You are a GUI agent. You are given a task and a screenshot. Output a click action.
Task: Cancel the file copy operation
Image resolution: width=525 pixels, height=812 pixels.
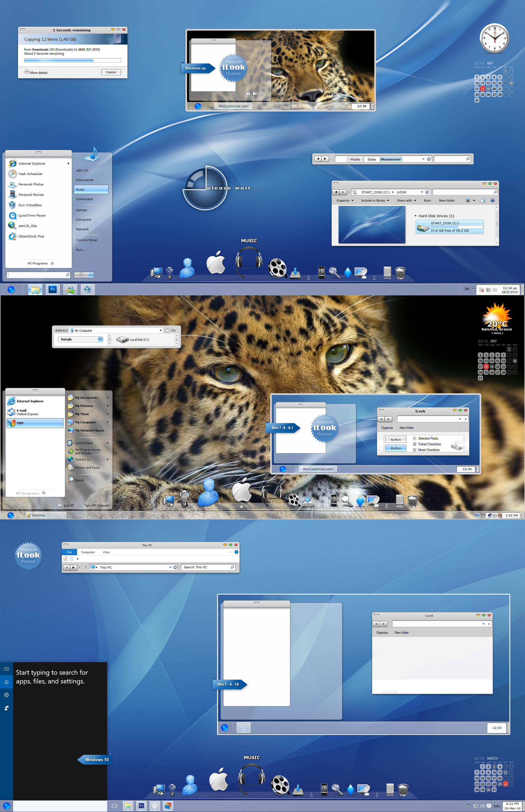pyautogui.click(x=111, y=72)
